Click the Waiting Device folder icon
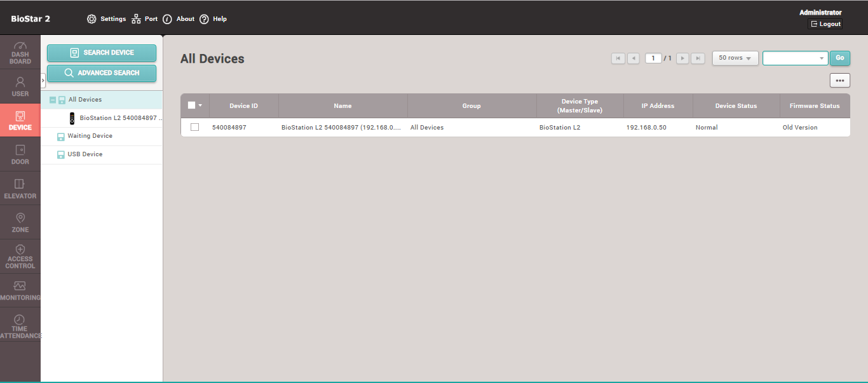Screen dimensions: 868x383 pos(61,137)
